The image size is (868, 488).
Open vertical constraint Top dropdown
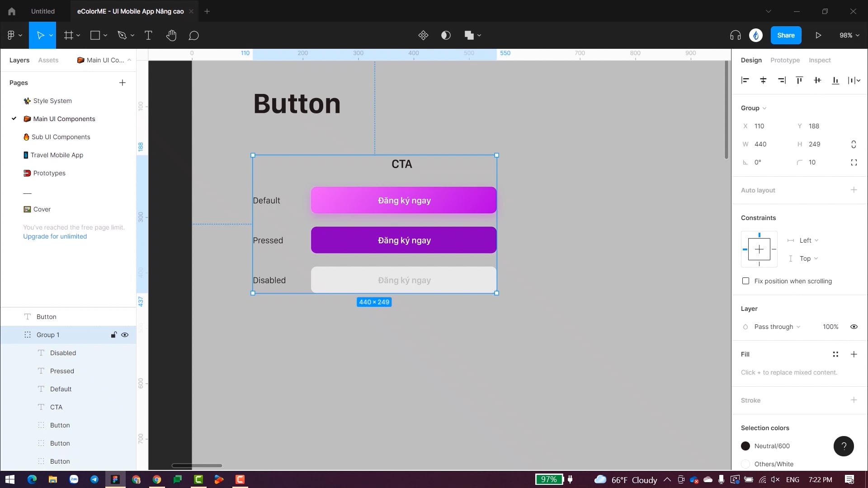pyautogui.click(x=809, y=258)
